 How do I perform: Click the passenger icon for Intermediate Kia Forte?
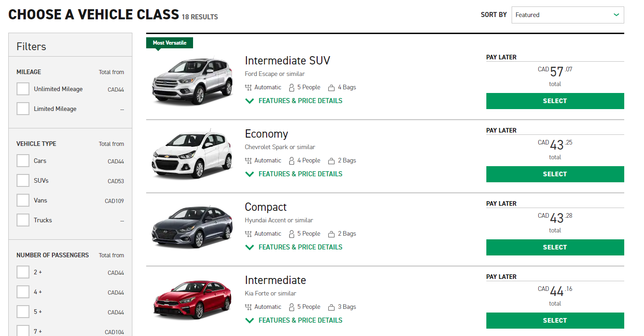(291, 307)
